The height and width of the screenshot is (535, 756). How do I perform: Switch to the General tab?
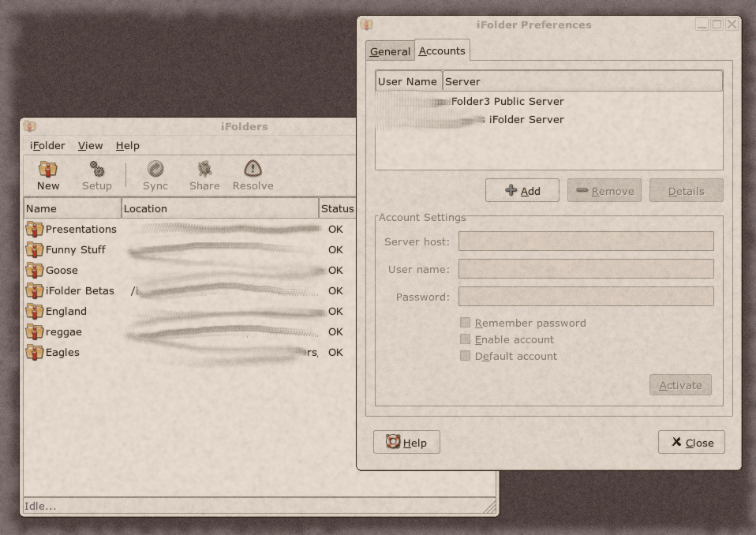coord(390,51)
